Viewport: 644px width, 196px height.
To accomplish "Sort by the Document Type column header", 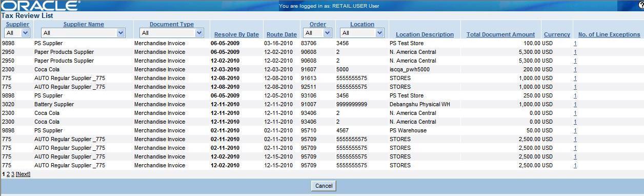I will [172, 24].
